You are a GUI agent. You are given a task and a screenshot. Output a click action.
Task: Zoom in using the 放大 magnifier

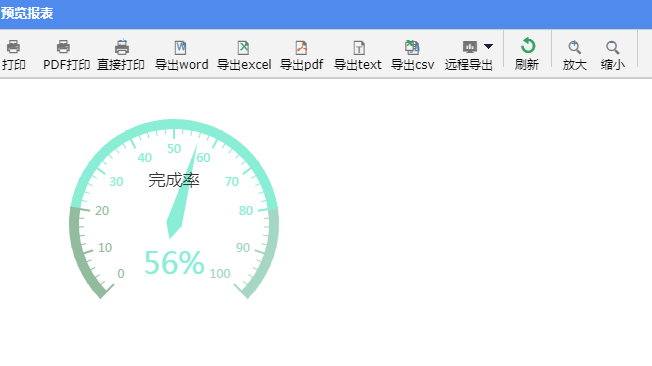coord(575,47)
